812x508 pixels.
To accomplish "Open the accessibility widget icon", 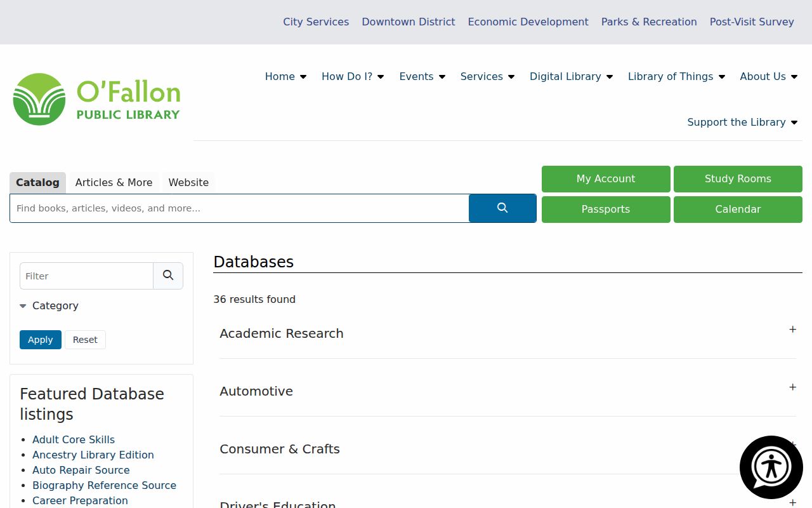I will coord(771,467).
